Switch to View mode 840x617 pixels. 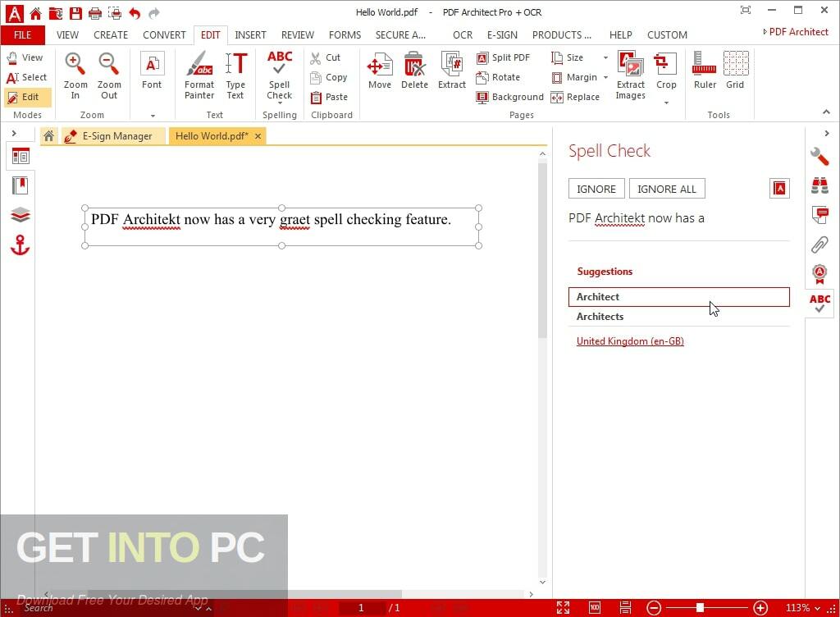[x=25, y=57]
